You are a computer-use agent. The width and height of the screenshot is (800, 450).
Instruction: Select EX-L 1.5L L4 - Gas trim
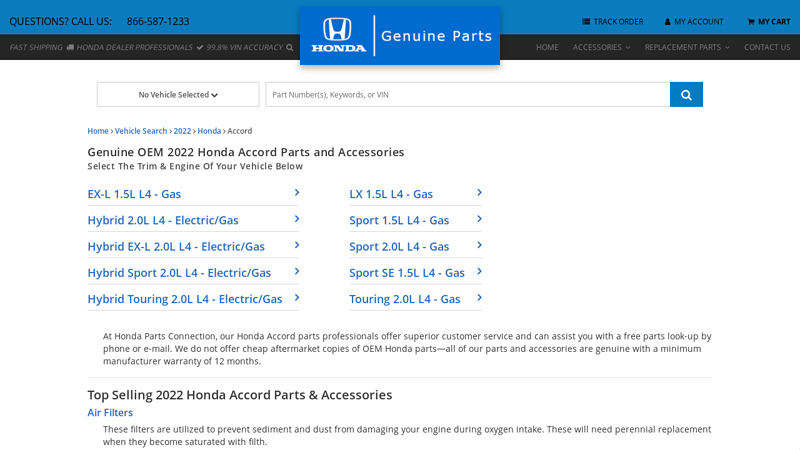click(134, 194)
